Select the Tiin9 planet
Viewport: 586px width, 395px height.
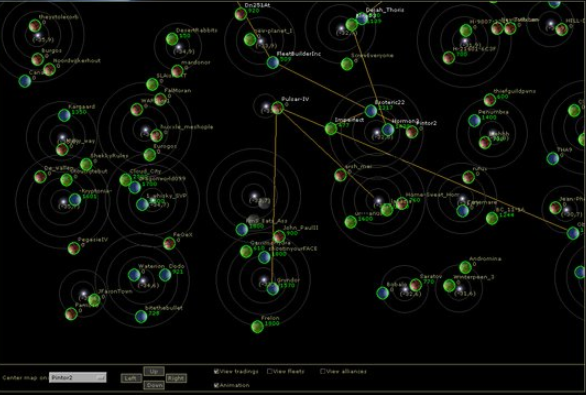tap(553, 158)
